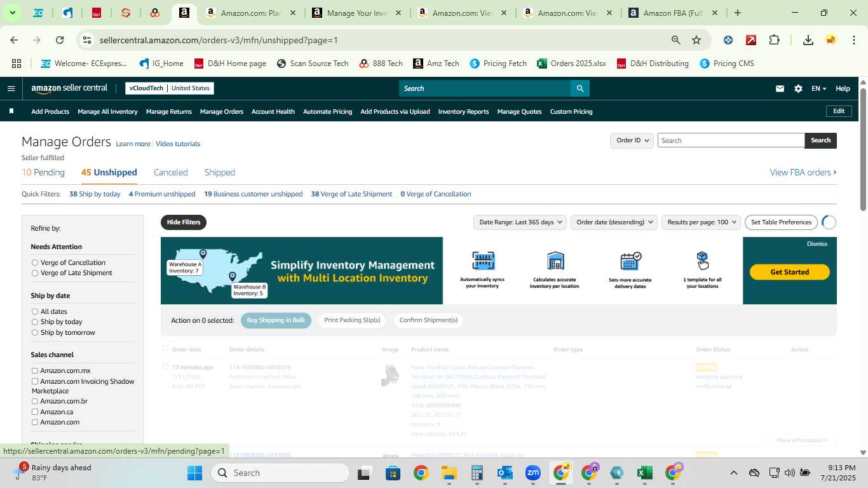Open the browser extensions puzzle icon
868x488 pixels.
(x=774, y=40)
